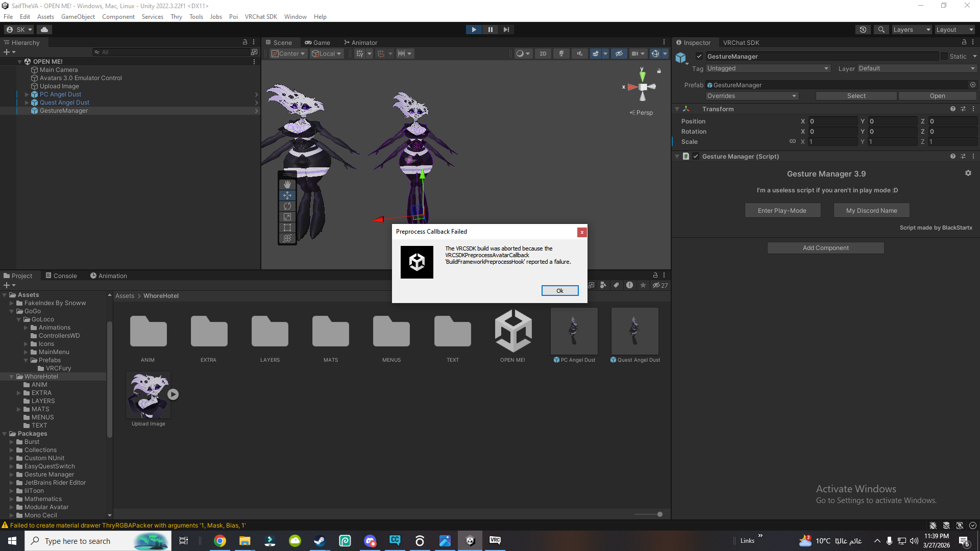
Task: Toggle the Static checkbox
Action: [x=944, y=56]
